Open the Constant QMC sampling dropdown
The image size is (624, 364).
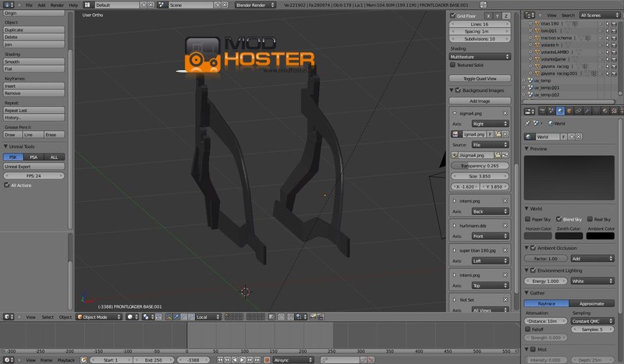coord(592,321)
